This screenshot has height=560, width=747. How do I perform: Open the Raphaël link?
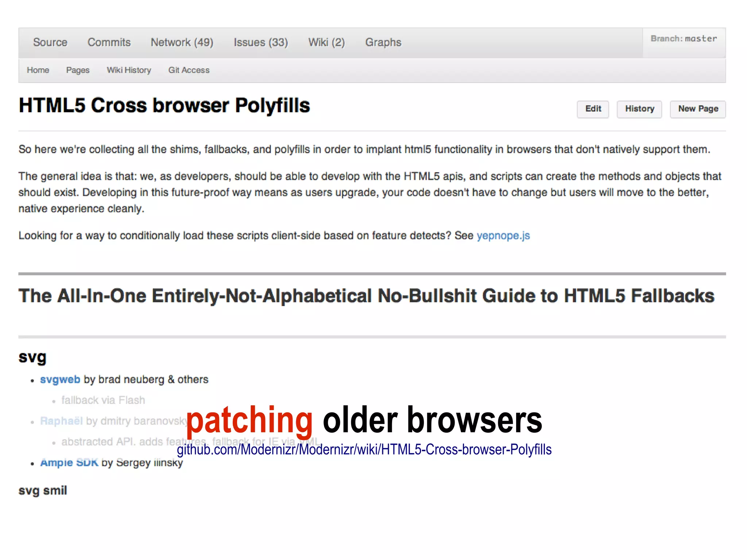pyautogui.click(x=62, y=421)
